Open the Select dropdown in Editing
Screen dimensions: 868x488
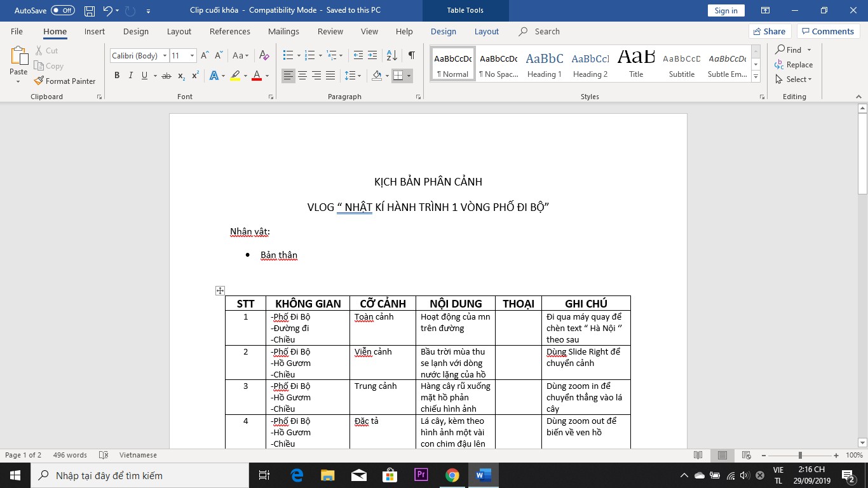pyautogui.click(x=793, y=79)
